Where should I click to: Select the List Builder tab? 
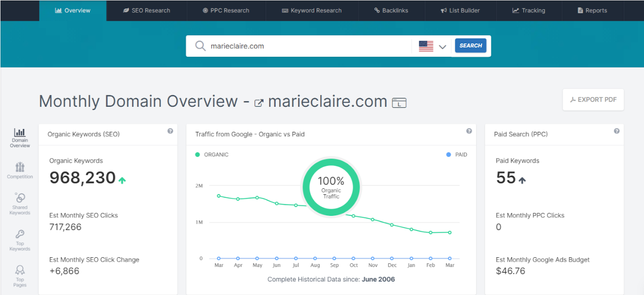coord(460,10)
